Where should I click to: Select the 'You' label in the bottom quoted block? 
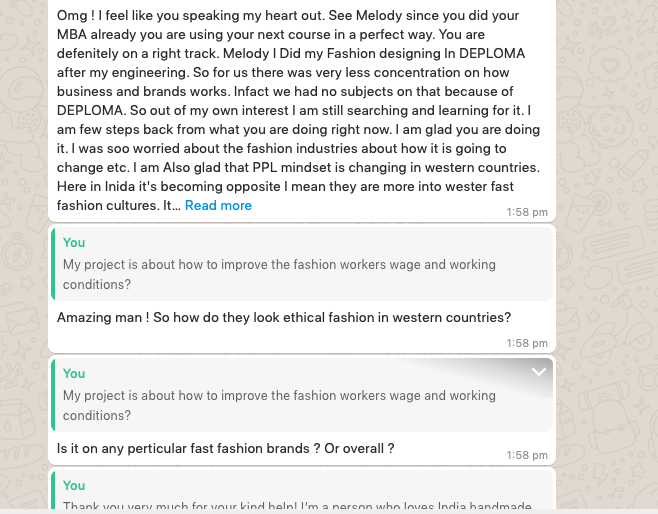[74, 485]
